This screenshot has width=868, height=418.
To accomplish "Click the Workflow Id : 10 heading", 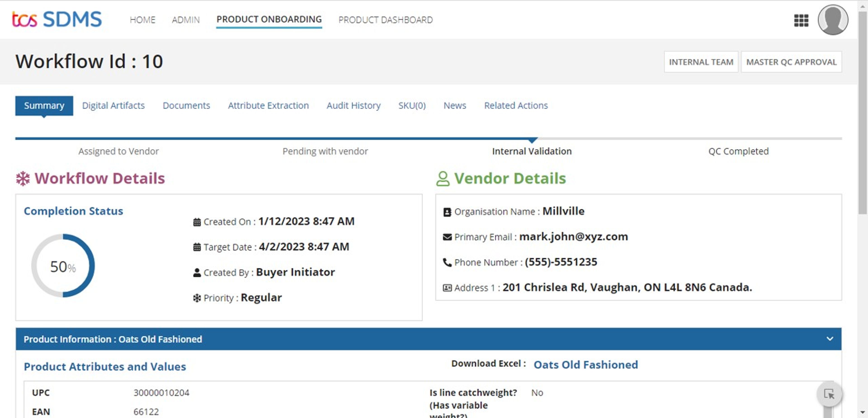I will [x=89, y=61].
